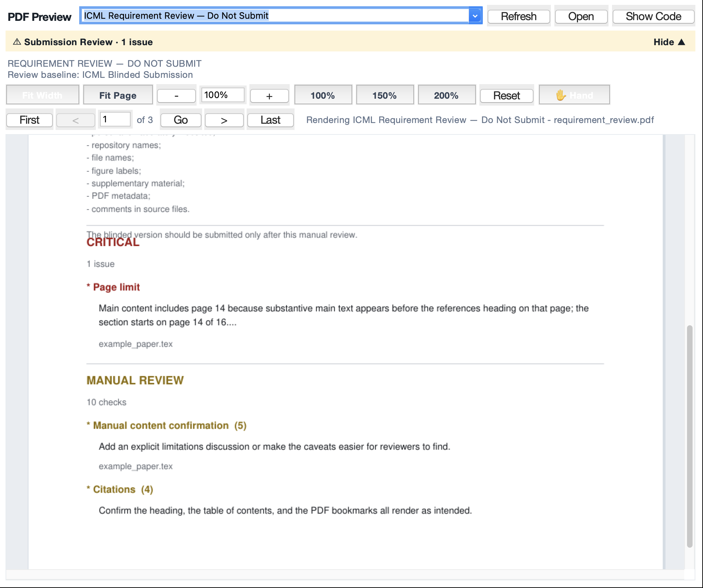Click example_paper.tex under Page limit

135,344
